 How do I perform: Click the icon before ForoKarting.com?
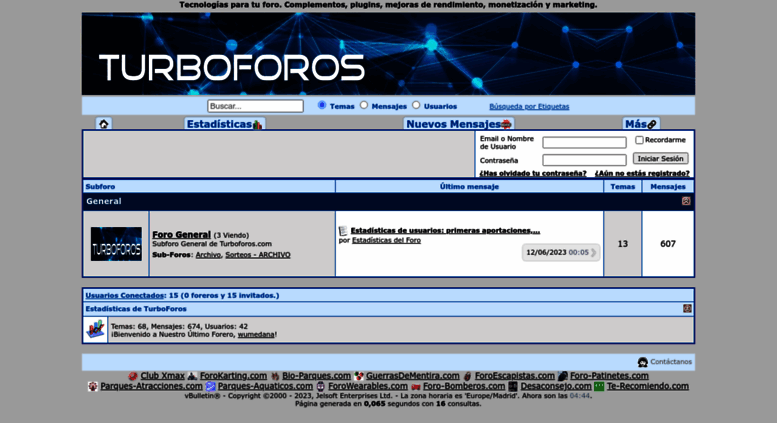coord(192,376)
